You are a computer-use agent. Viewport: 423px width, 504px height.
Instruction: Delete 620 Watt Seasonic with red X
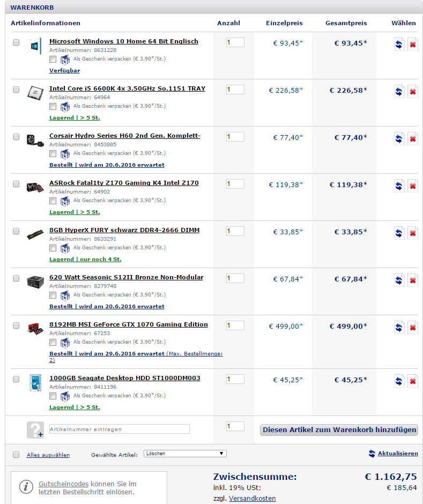point(413,280)
